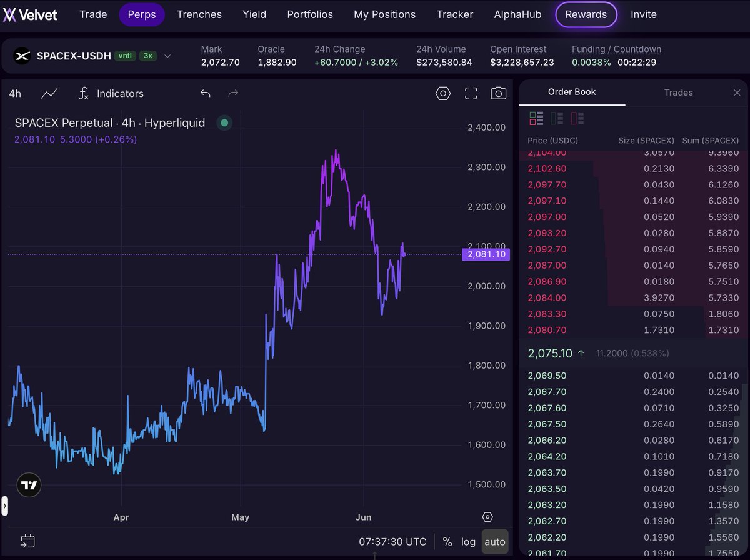Image resolution: width=750 pixels, height=560 pixels.
Task: Select ask price 2,102.60
Action: pyautogui.click(x=547, y=168)
